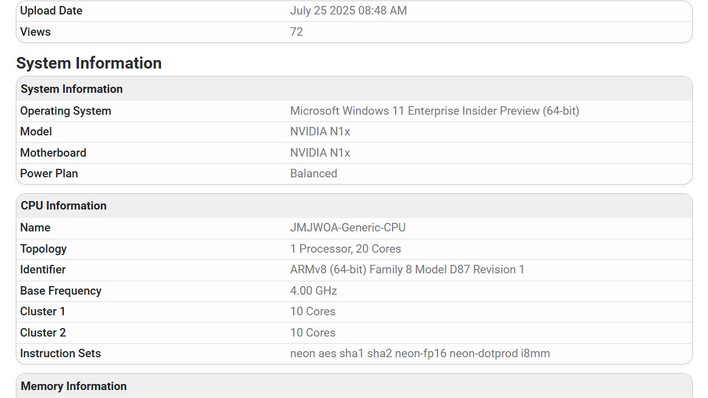Screen dimensions: 708x398
Task: Select the 'Upload Date' row label
Action: (51, 10)
